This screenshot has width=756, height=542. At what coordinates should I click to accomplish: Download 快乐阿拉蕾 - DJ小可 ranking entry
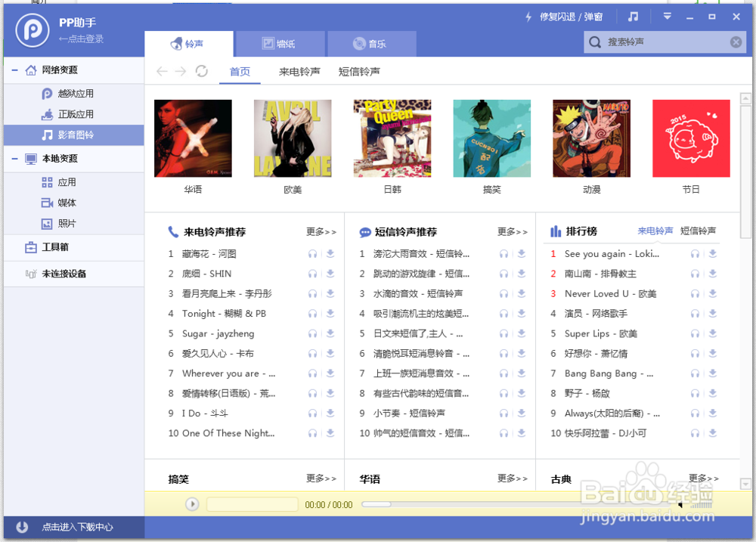[x=713, y=433]
